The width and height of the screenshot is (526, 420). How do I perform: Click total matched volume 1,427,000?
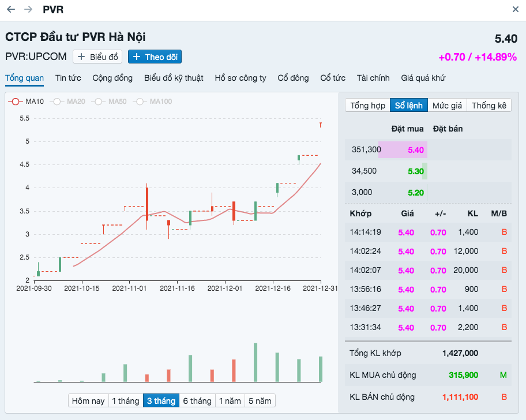(x=460, y=353)
